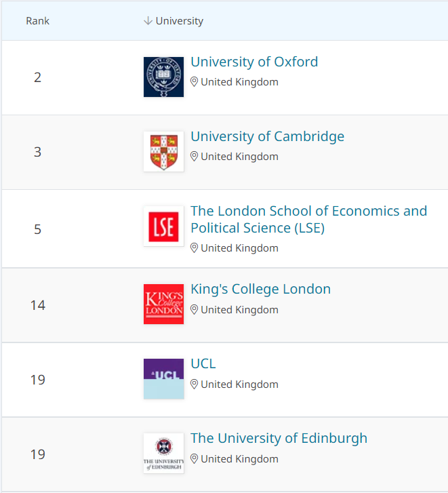This screenshot has height=493, width=448.
Task: Click the Rank column header
Action: tap(38, 21)
